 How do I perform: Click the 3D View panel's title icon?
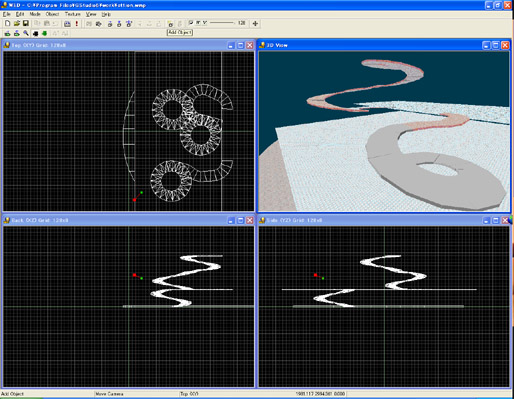point(262,45)
